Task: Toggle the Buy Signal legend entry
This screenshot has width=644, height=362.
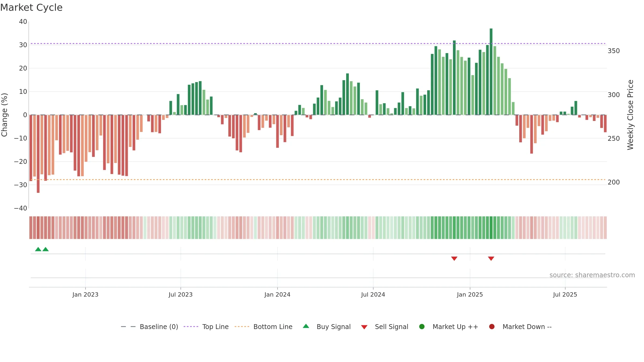Action: (x=327, y=327)
